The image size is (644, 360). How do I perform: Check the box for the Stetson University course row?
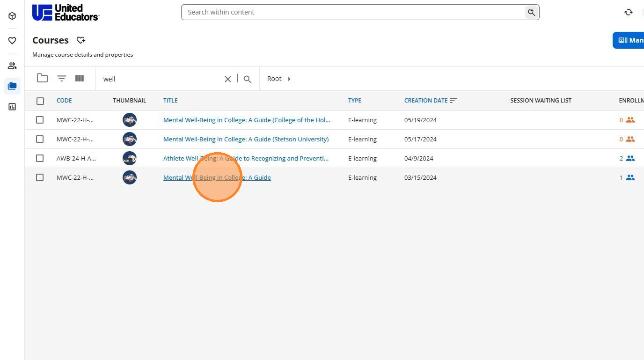pyautogui.click(x=40, y=139)
